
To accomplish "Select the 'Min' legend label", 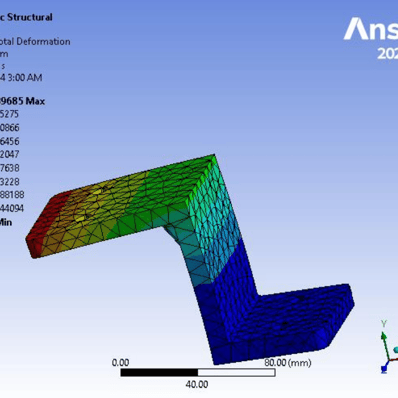I will pos(6,222).
